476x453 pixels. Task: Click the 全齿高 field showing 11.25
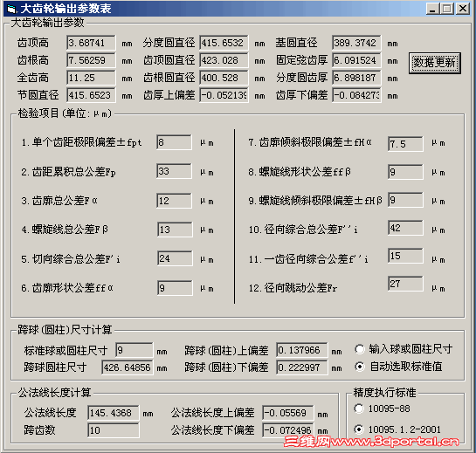point(91,78)
